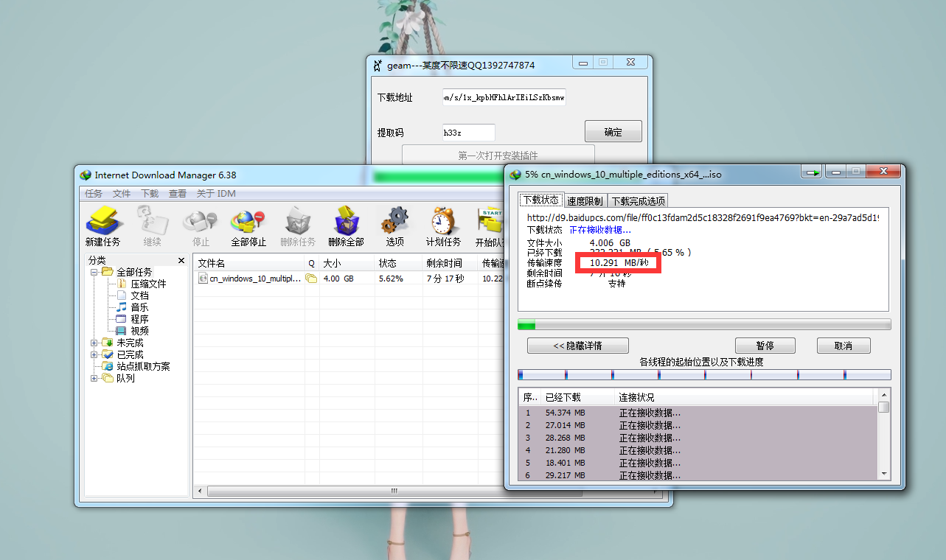Sort by 文件名 column header

click(249, 263)
